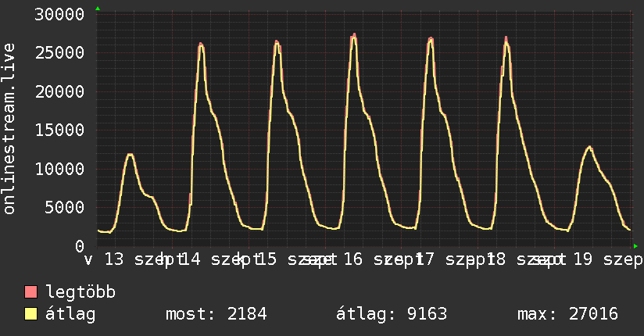644x336 pixels.
Task: Click the 'max: 27016' statistic
Action: click(567, 314)
